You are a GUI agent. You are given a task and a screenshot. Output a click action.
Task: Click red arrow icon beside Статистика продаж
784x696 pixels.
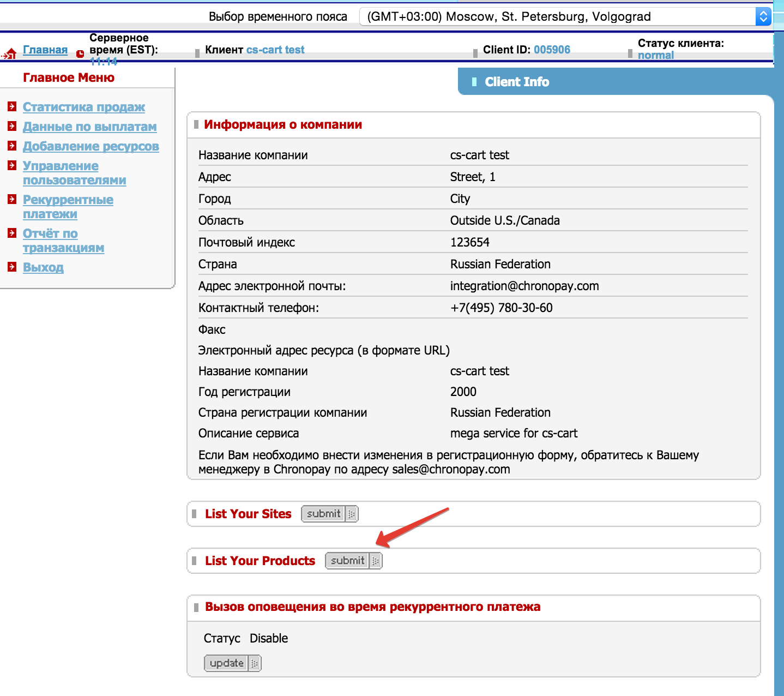click(x=12, y=106)
